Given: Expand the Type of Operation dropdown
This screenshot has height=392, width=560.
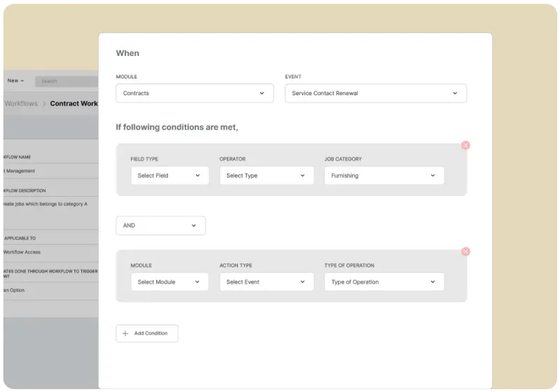Looking at the screenshot, I should (384, 282).
